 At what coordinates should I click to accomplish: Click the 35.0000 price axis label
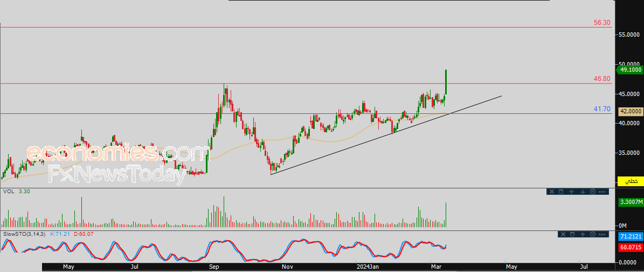631,153
